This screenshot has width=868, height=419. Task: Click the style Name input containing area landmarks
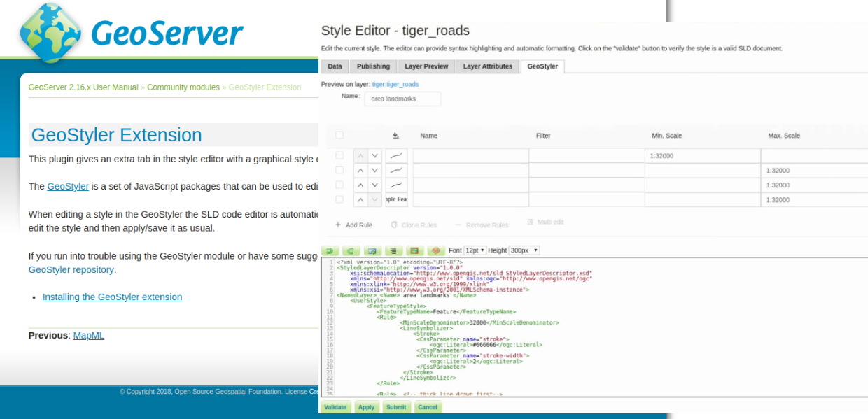pyautogui.click(x=402, y=99)
